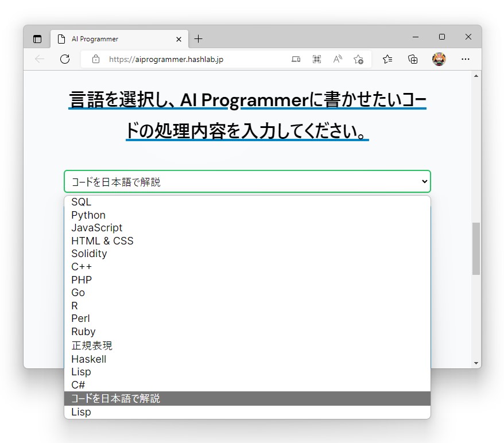
Task: Select the 正規表現 option
Action: (92, 345)
